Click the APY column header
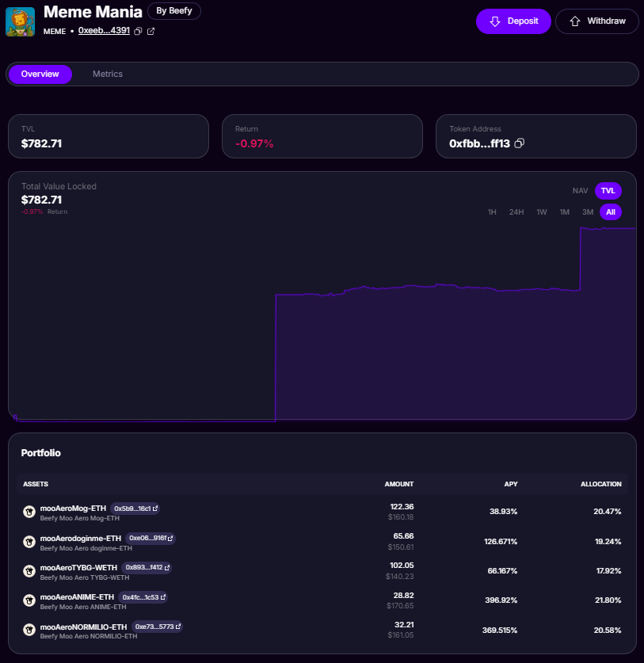The image size is (644, 663). point(511,484)
